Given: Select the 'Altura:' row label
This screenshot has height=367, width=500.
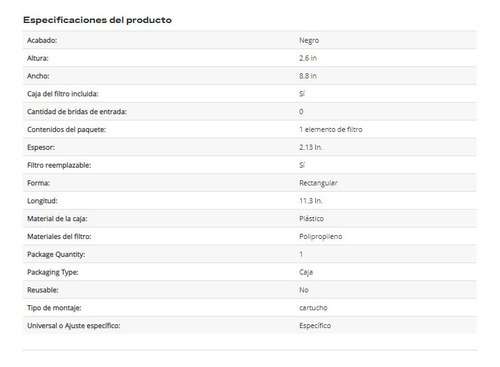Looking at the screenshot, I should [x=38, y=58].
